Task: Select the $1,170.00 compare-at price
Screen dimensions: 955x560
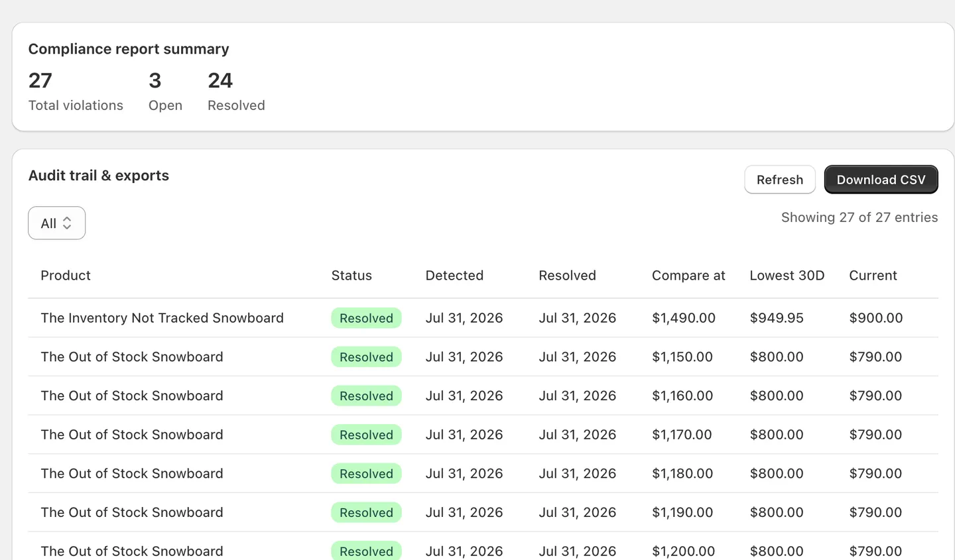Action: 682,435
